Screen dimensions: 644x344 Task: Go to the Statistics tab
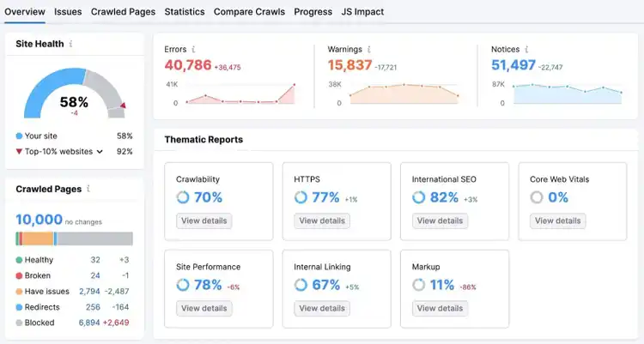click(x=185, y=12)
